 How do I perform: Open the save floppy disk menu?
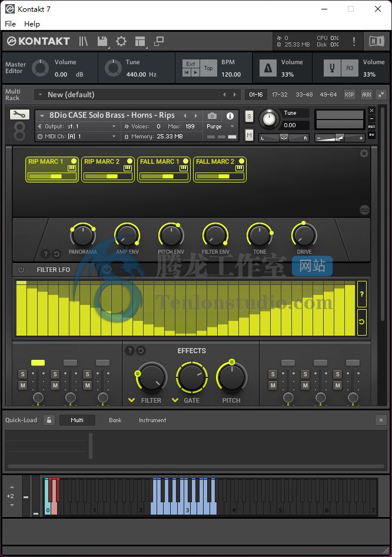point(102,41)
